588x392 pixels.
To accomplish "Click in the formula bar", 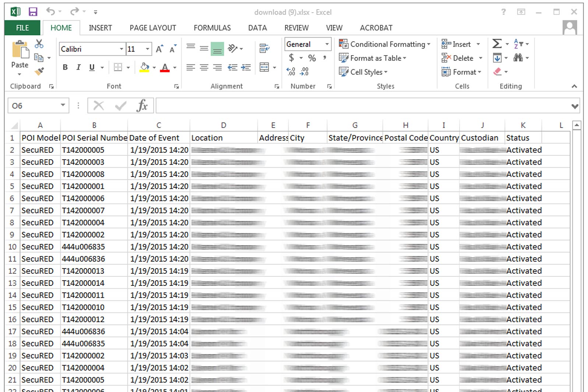I will click(x=363, y=106).
